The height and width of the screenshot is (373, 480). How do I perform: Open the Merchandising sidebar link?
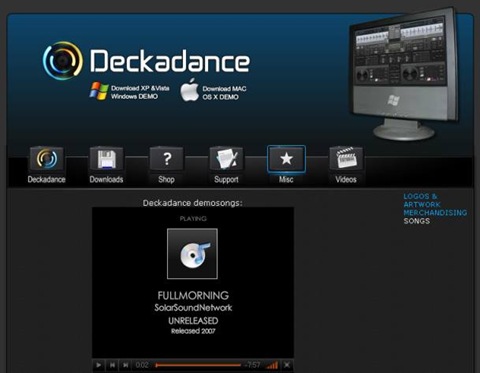click(x=435, y=213)
